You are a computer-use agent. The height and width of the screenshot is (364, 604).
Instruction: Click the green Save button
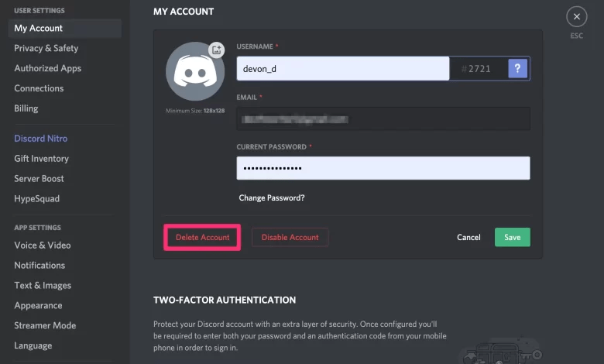pos(513,237)
